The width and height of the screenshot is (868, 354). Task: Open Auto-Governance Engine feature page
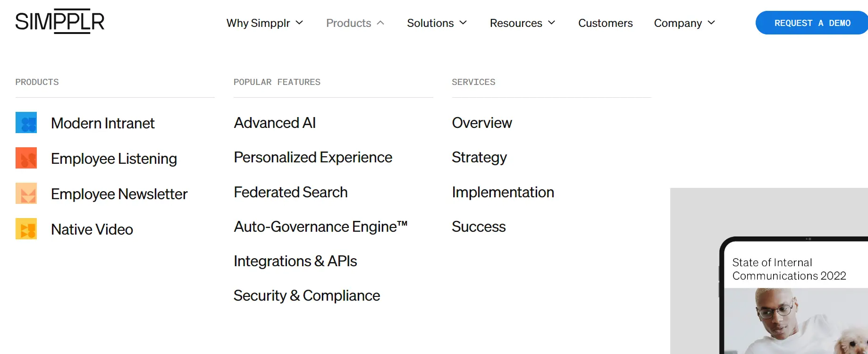point(320,227)
